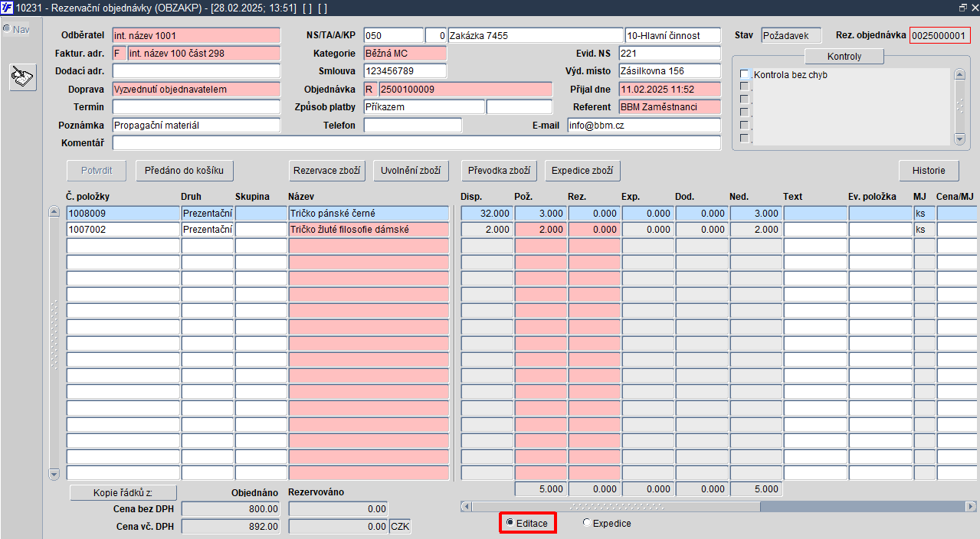The width and height of the screenshot is (980, 539).
Task: Click the items list scroll down arrow
Action: (x=54, y=474)
